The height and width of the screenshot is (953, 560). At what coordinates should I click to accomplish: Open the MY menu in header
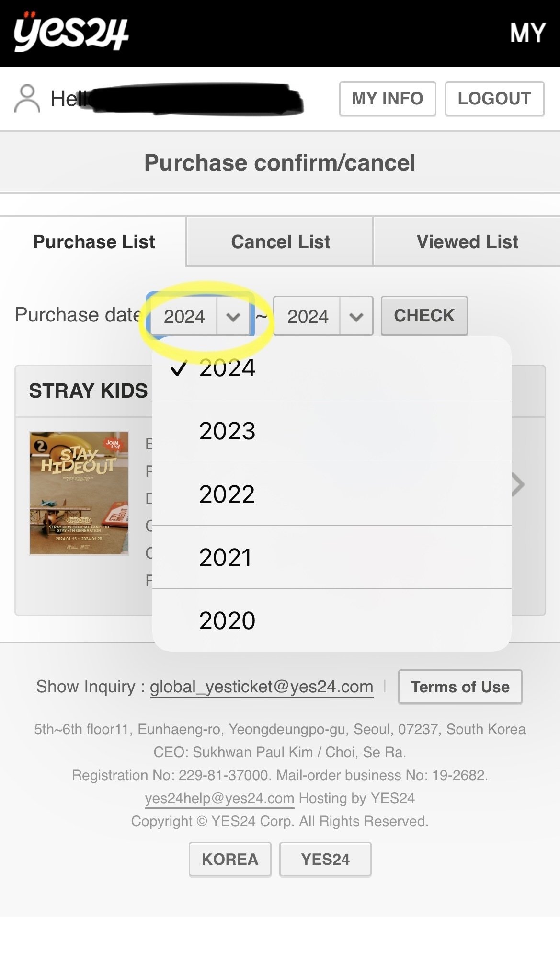[527, 34]
